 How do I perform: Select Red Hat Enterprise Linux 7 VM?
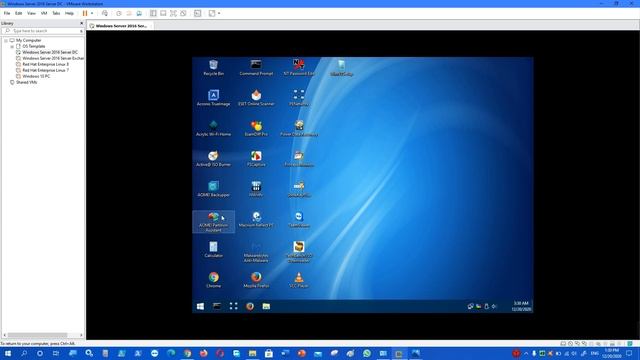[x=45, y=70]
